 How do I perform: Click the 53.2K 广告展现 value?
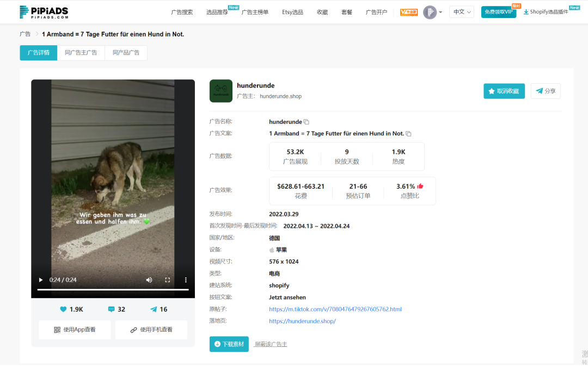295,152
